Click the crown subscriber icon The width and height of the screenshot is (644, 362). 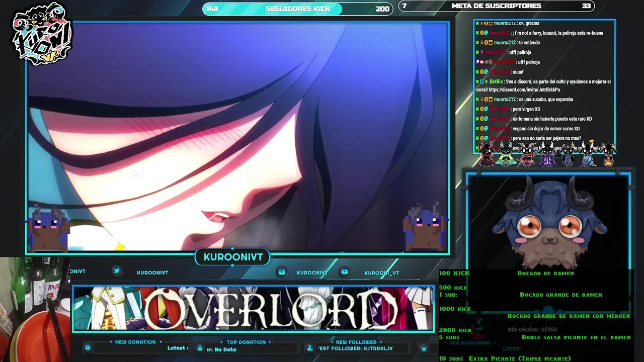(424, 348)
